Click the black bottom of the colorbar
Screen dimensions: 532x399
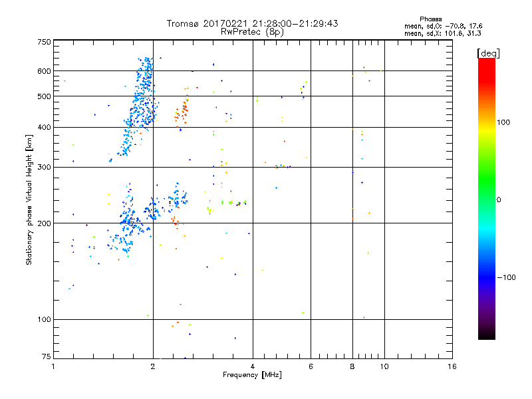tap(487, 334)
